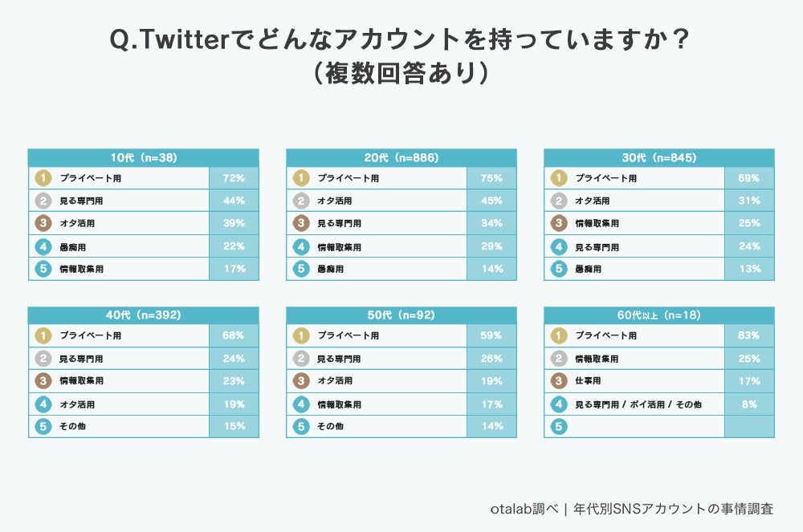Click the empty rank 5 badge in 60代以上 table

point(558,427)
